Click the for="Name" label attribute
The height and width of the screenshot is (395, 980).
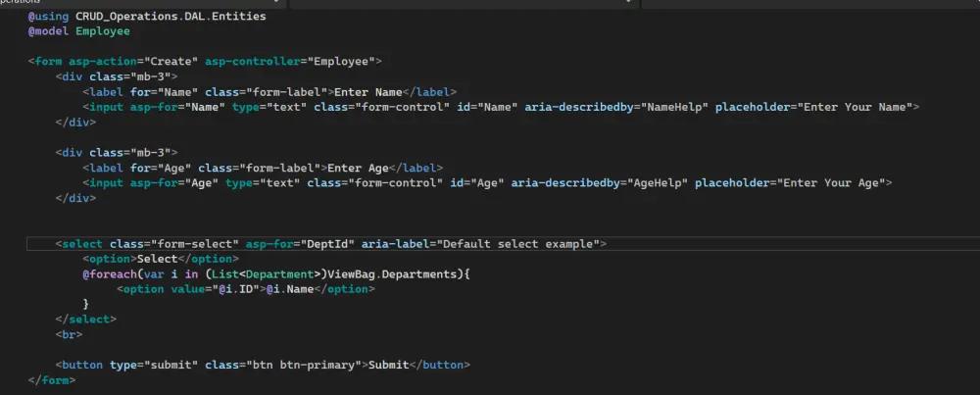pyautogui.click(x=164, y=92)
